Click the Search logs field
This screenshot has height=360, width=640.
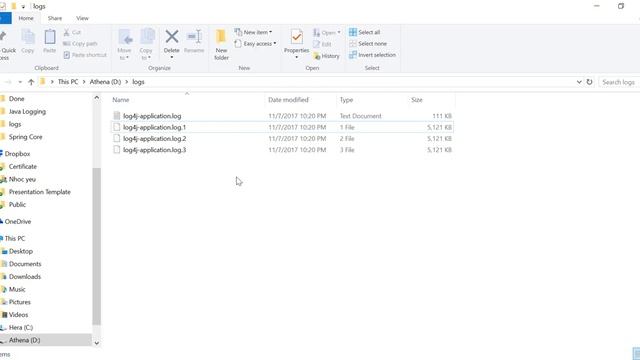619,82
